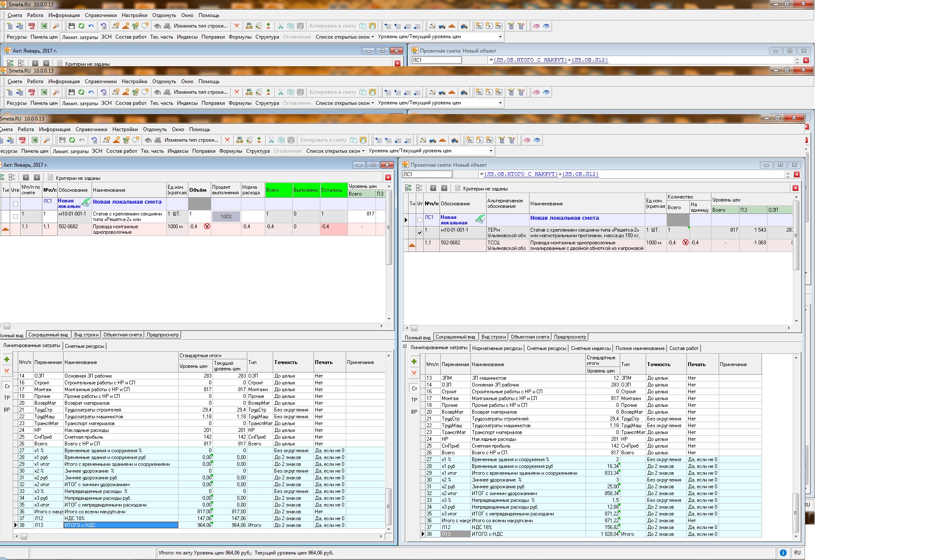The image size is (947, 560).
Task: Open the Список открытых окон dropdown in the front window
Action: click(x=336, y=151)
